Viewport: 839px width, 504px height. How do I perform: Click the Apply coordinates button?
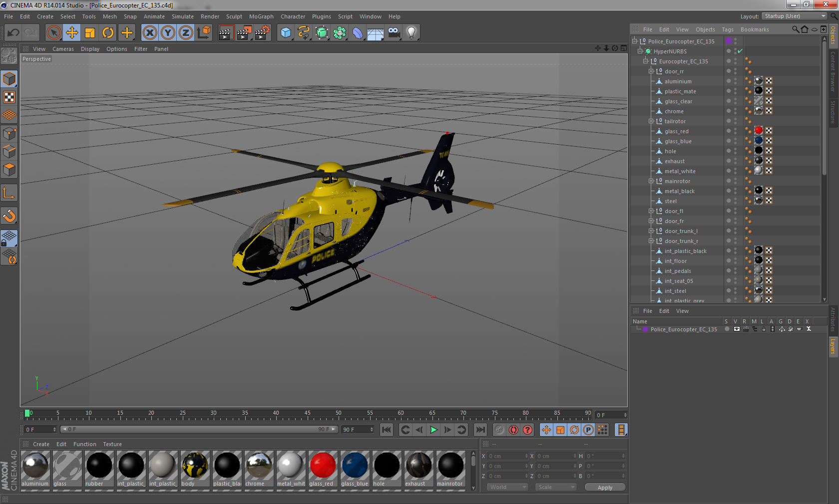(605, 488)
